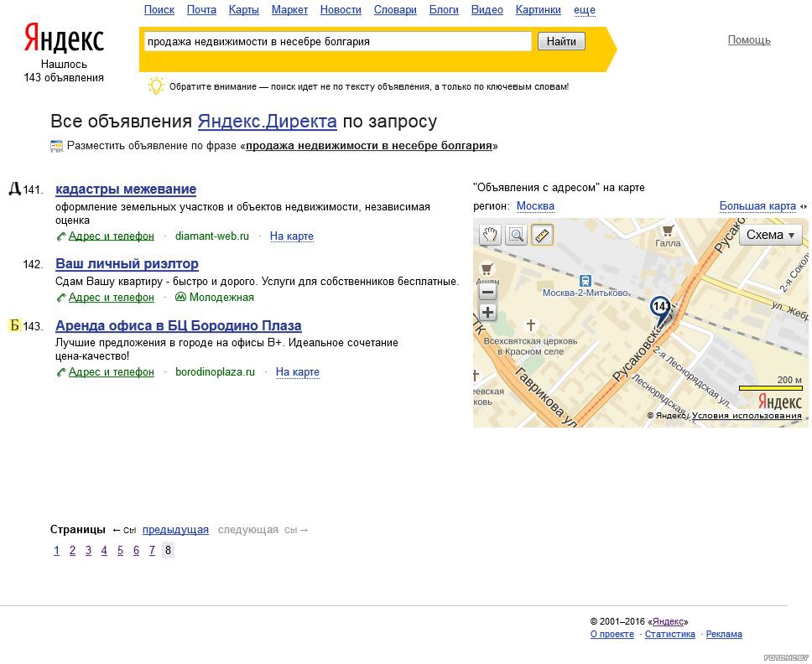This screenshot has width=812, height=664.
Task: Open Карты in top navigation
Action: (x=244, y=10)
